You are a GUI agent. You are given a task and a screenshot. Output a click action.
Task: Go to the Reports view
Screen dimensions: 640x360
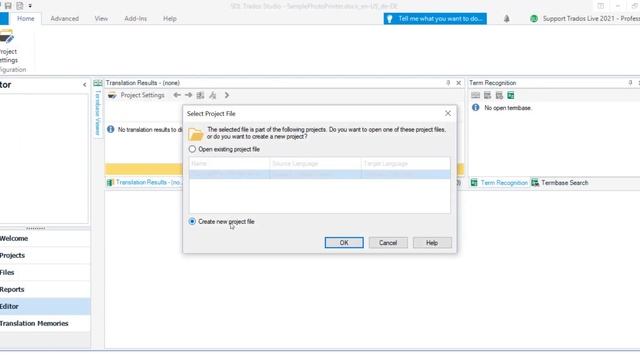(x=45, y=289)
